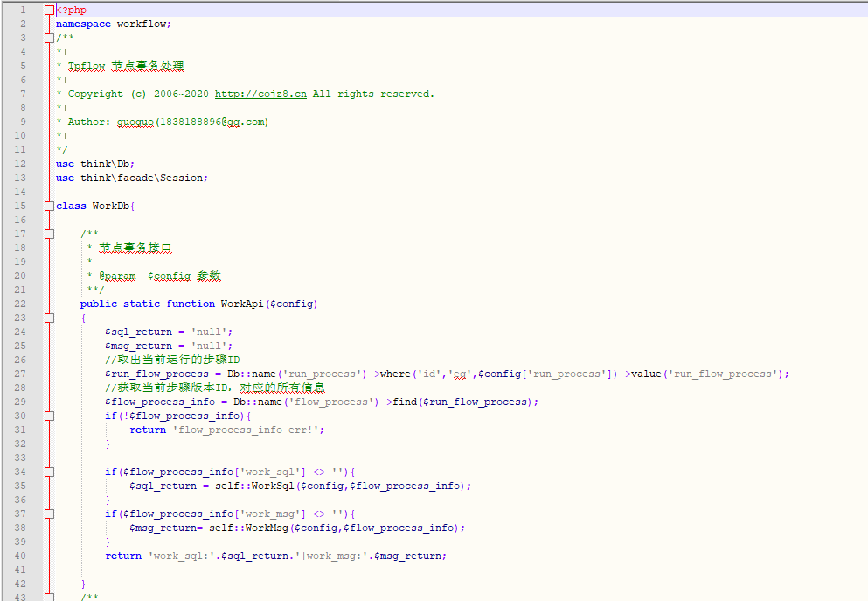Click line number 15 in the margin
868x601 pixels.
(21, 206)
